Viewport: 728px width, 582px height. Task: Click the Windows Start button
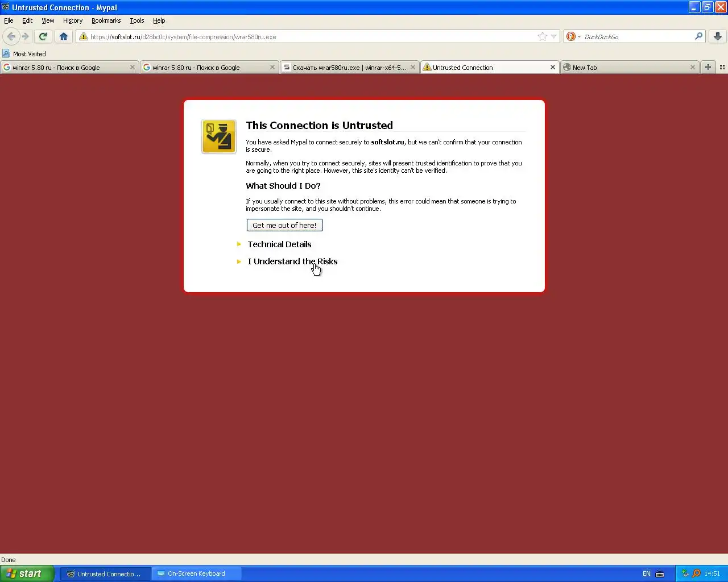[27, 573]
